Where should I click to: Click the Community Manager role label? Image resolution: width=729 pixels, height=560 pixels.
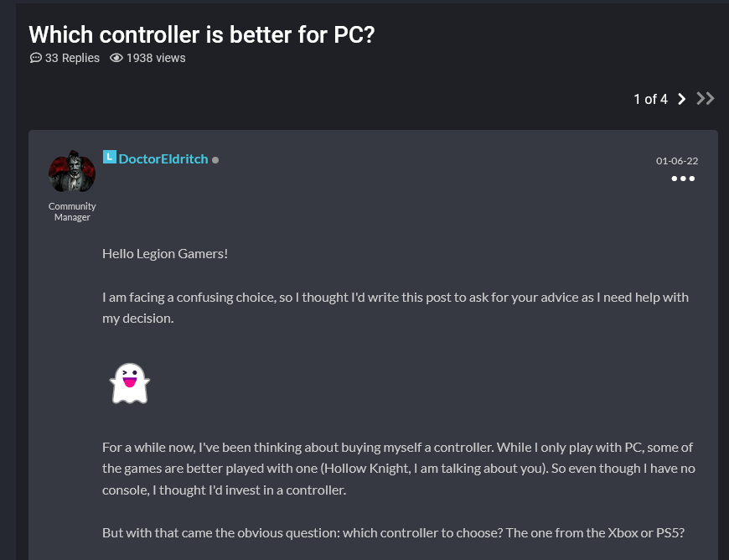(72, 211)
